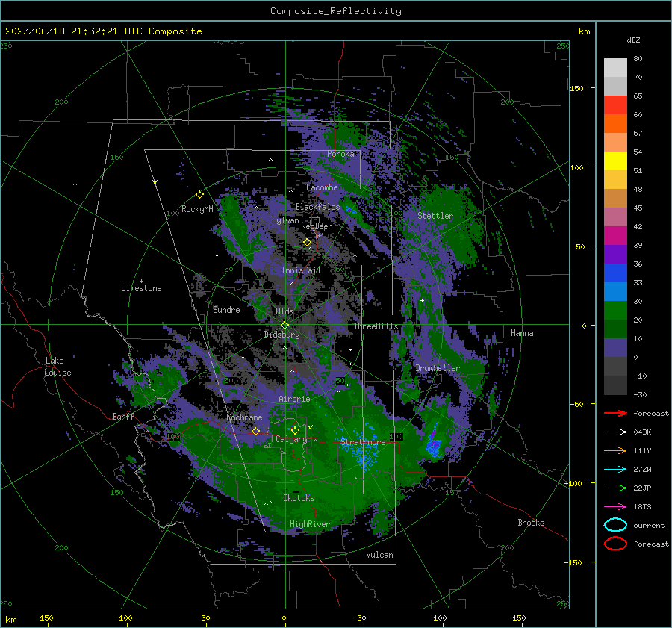Click the green 22JP arrow symbol

point(615,488)
